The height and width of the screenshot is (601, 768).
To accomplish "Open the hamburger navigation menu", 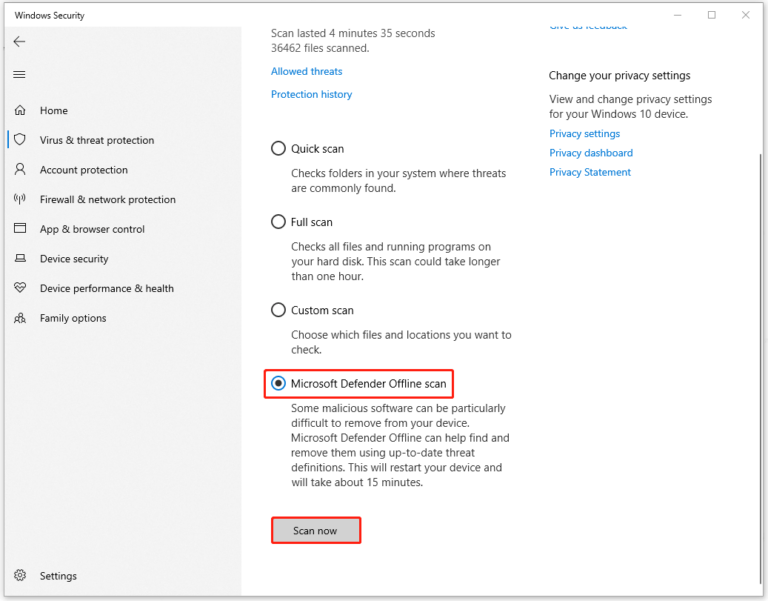I will click(x=19, y=74).
